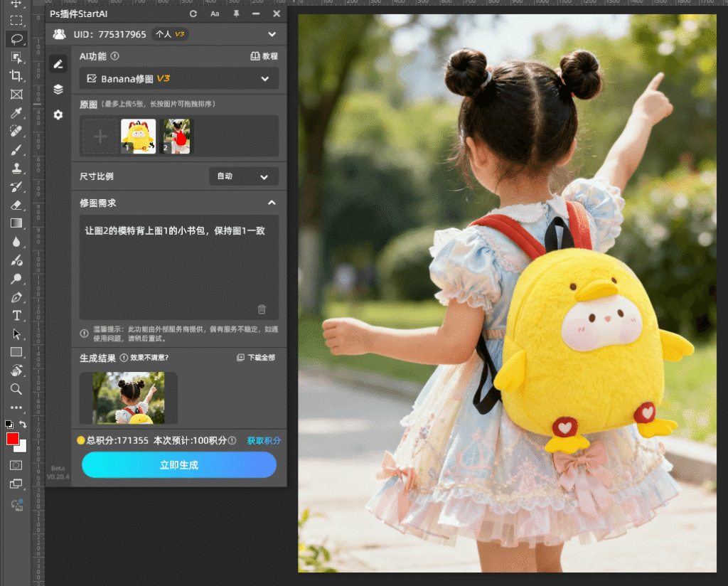
Task: Click the 立即生成 button
Action: tap(178, 465)
